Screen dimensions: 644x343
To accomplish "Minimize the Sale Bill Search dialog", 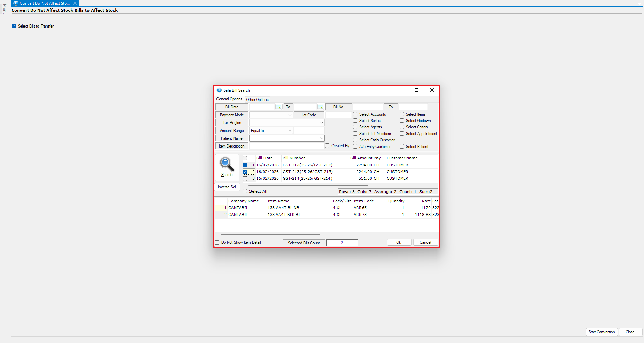I will click(x=401, y=90).
